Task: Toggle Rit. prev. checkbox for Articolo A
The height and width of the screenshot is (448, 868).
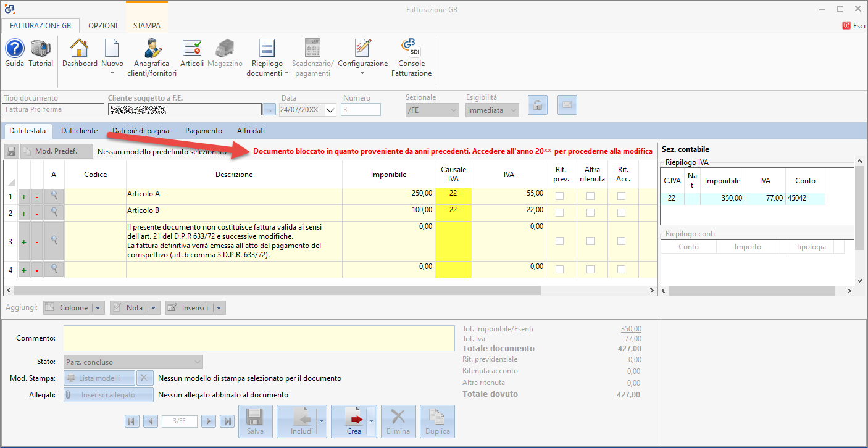Action: pos(559,196)
